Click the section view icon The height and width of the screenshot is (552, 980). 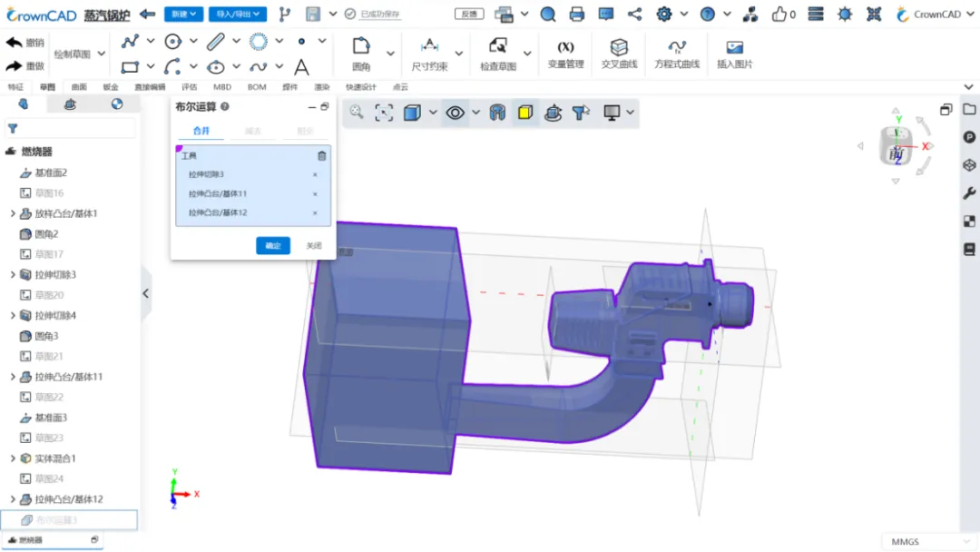pyautogui.click(x=497, y=113)
